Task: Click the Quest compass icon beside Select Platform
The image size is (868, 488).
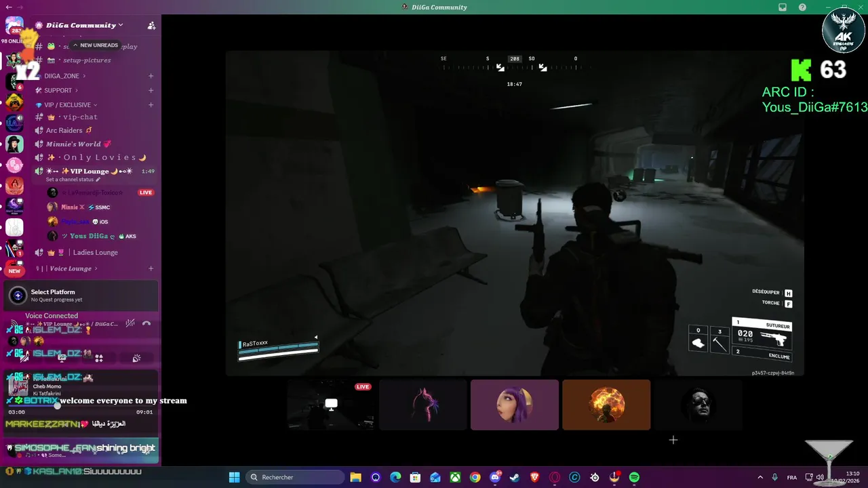Action: click(18, 296)
